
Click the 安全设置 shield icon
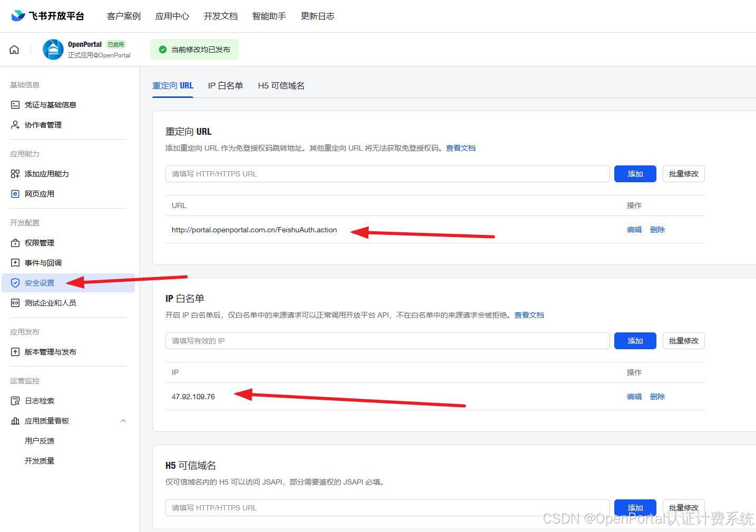pyautogui.click(x=15, y=283)
